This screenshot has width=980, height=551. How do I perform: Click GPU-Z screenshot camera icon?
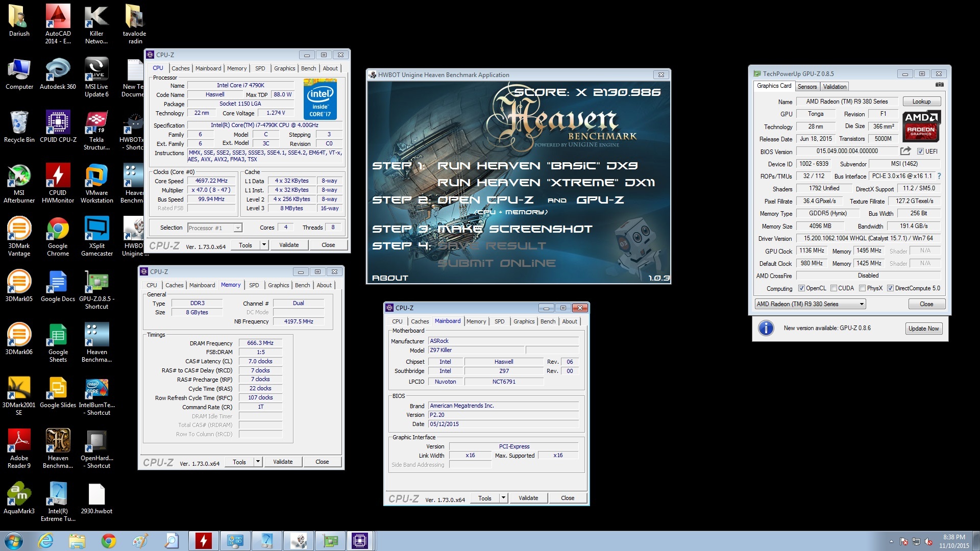[939, 85]
